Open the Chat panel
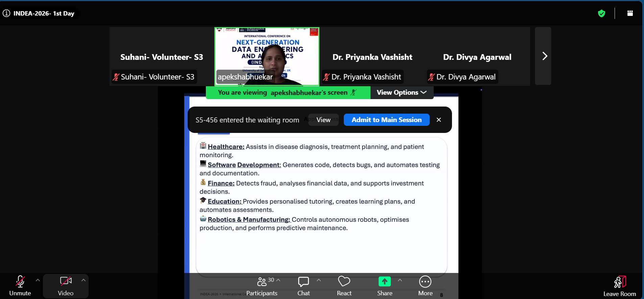644x299 pixels. [x=304, y=286]
